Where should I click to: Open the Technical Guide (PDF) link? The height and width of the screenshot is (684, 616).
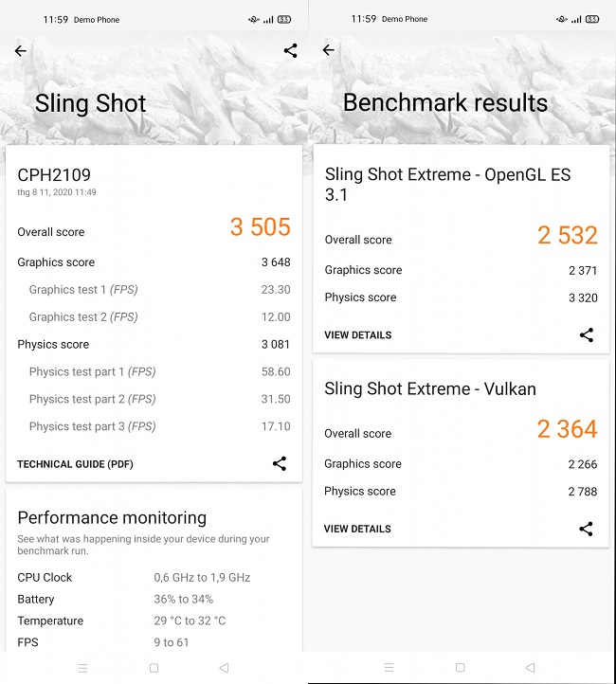pos(75,464)
